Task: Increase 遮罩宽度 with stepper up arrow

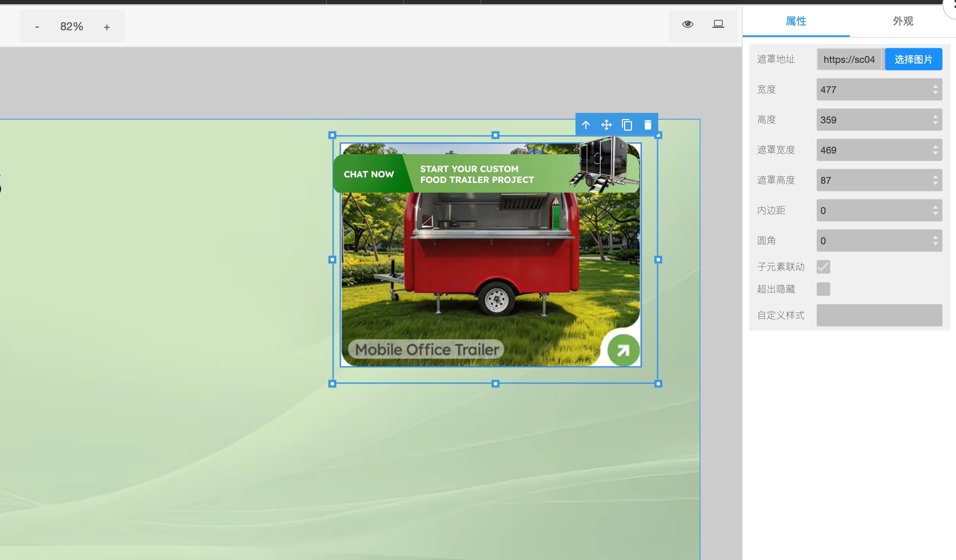Action: pos(935,147)
